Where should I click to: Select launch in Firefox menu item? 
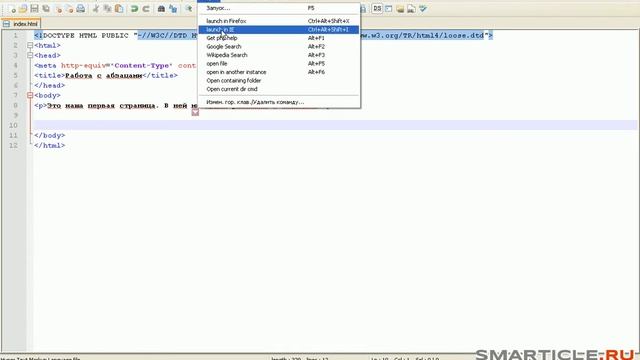coord(279,21)
